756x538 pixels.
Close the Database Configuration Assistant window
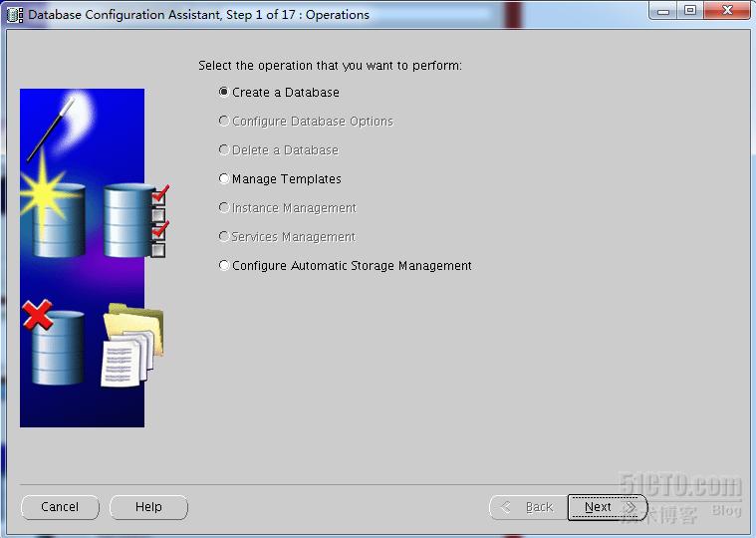tap(727, 11)
